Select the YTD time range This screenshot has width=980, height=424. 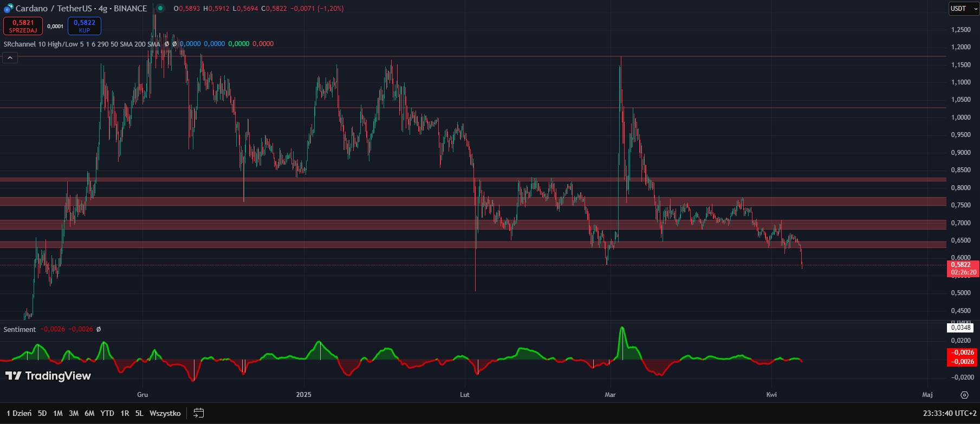tap(107, 413)
